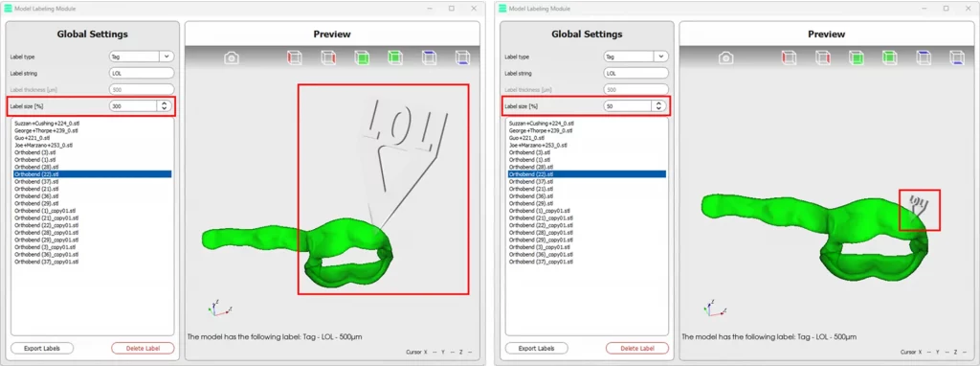
Task: Click the green view cube beside the red cubes, right window
Action: [x=856, y=58]
